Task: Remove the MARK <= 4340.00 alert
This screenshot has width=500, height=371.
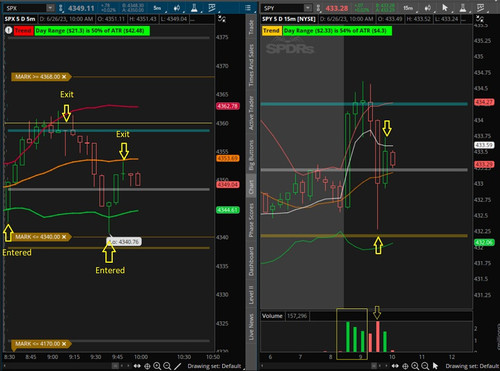Action: pos(64,237)
